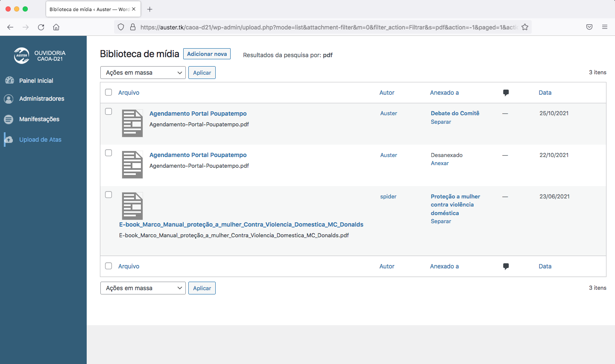This screenshot has height=364, width=615.
Task: Click the Upload de Atas cloud icon
Action: (x=9, y=140)
